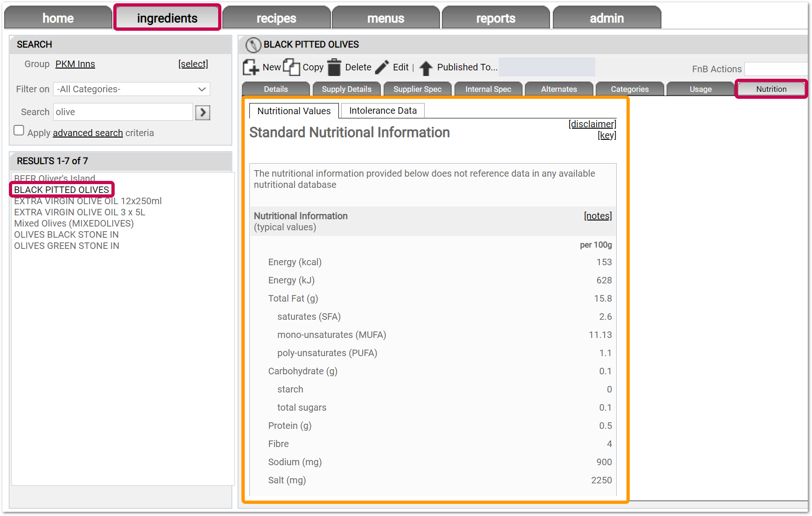Click the New button label
Screen dimensions: 812x516
[272, 67]
